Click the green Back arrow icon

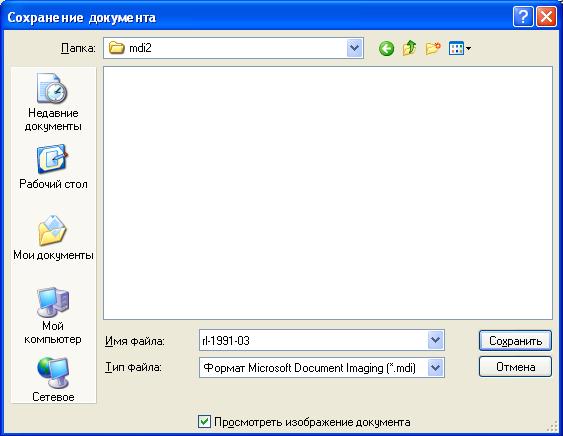[x=386, y=48]
